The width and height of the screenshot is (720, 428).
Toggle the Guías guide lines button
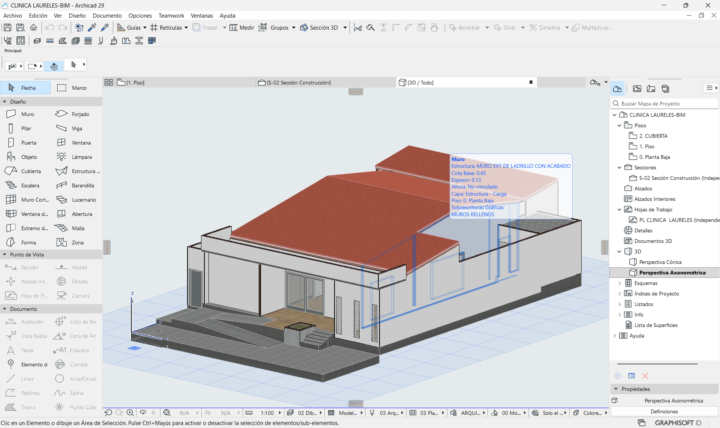coord(128,28)
